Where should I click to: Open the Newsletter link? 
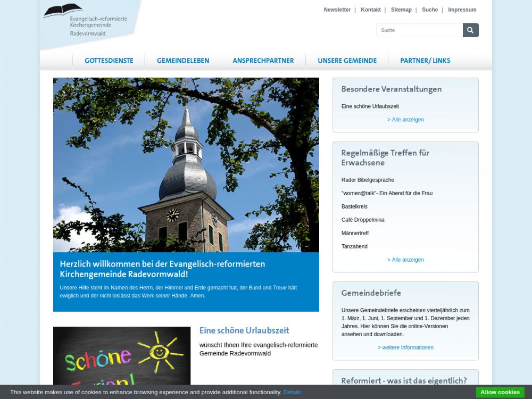click(x=337, y=10)
